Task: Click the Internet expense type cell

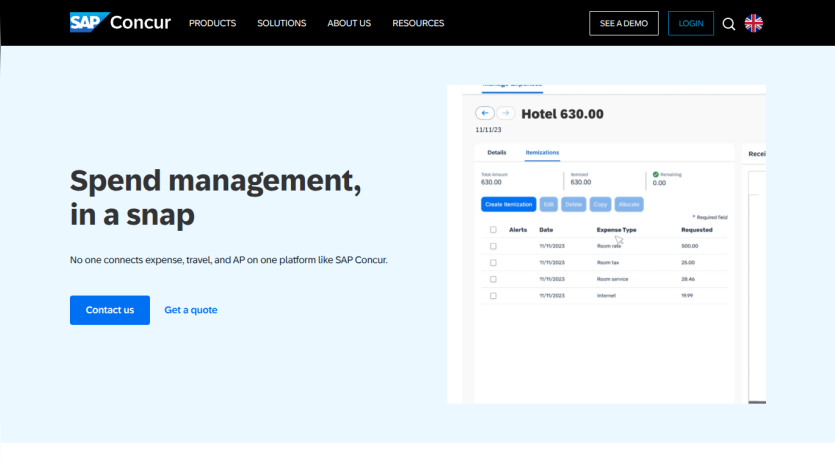Action: pos(606,295)
